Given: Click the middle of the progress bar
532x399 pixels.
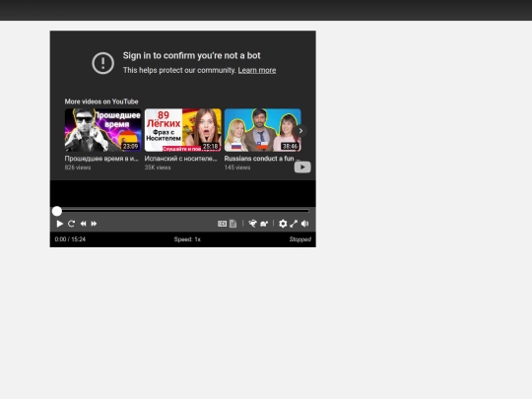Looking at the screenshot, I should (183, 211).
